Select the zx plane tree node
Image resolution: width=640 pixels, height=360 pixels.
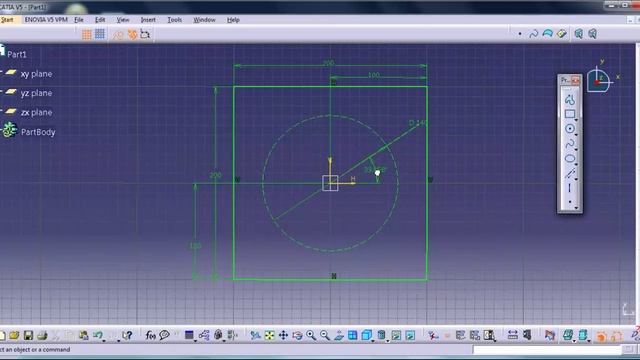point(36,112)
